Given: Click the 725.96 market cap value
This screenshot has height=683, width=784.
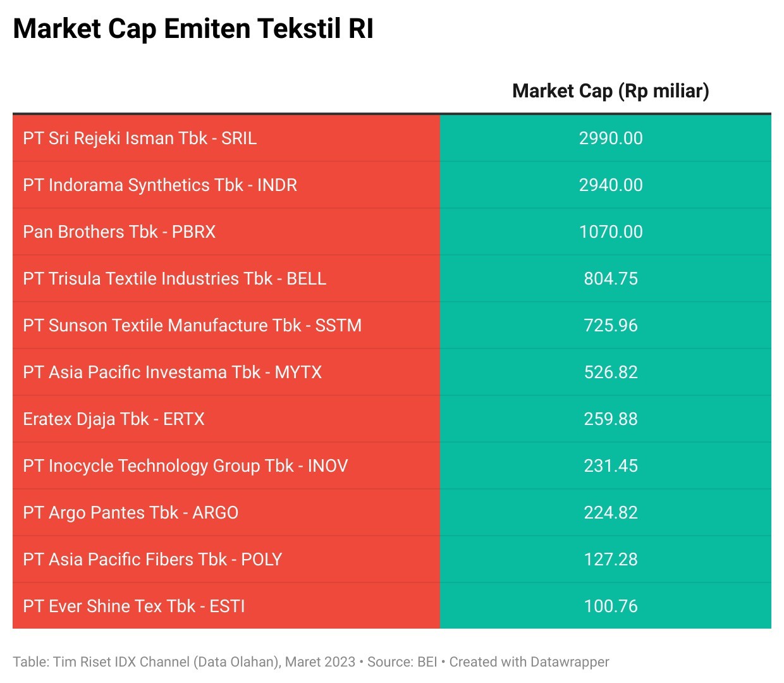Looking at the screenshot, I should click(611, 326).
